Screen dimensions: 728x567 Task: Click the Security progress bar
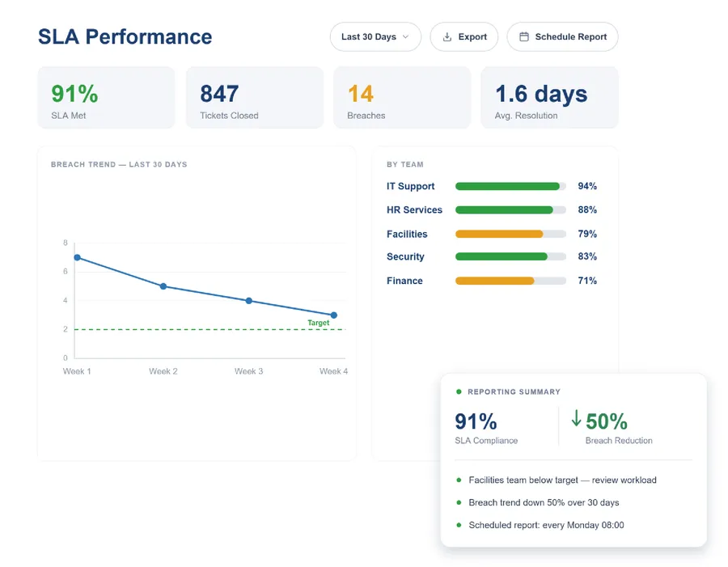click(510, 256)
